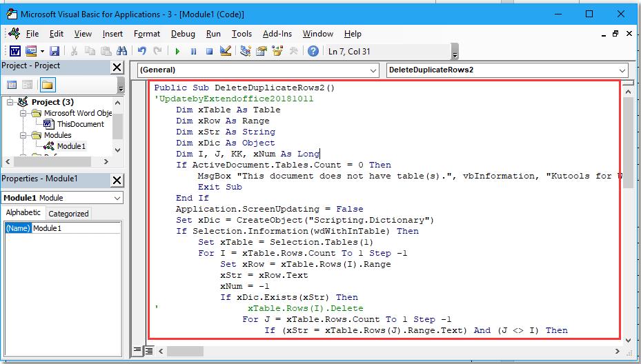This screenshot has height=364, width=641.
Task: Click the Cut scissors icon
Action: 74,51
